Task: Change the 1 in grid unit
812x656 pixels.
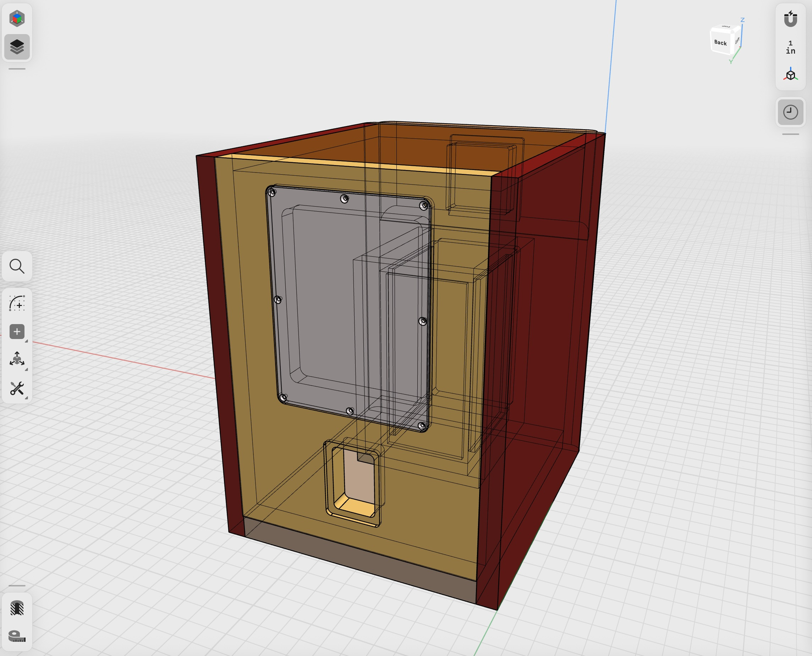Action: 790,47
